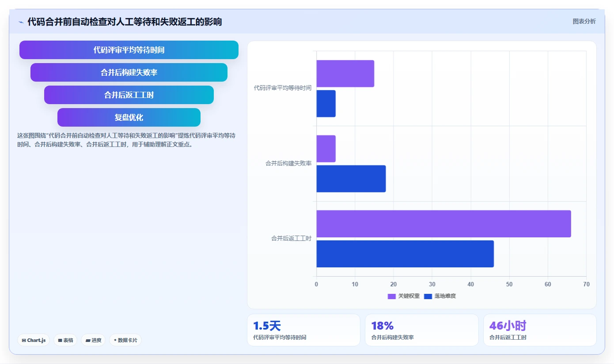Click purple bar of 代码评审平均等待时间
Screen dimensions: 614x364
click(x=345, y=74)
